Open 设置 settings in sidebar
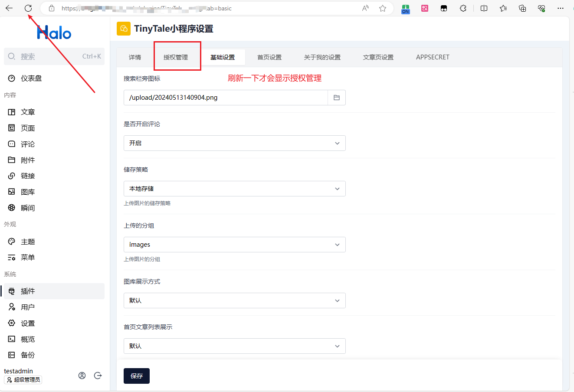Image resolution: width=574 pixels, height=392 pixels. pos(54,323)
